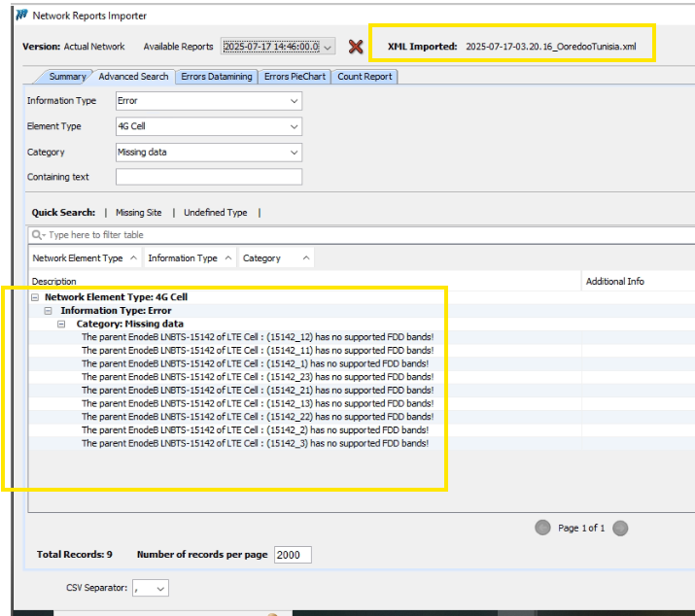Collapse the Information Type: Error group
The width and height of the screenshot is (695, 616).
click(50, 311)
